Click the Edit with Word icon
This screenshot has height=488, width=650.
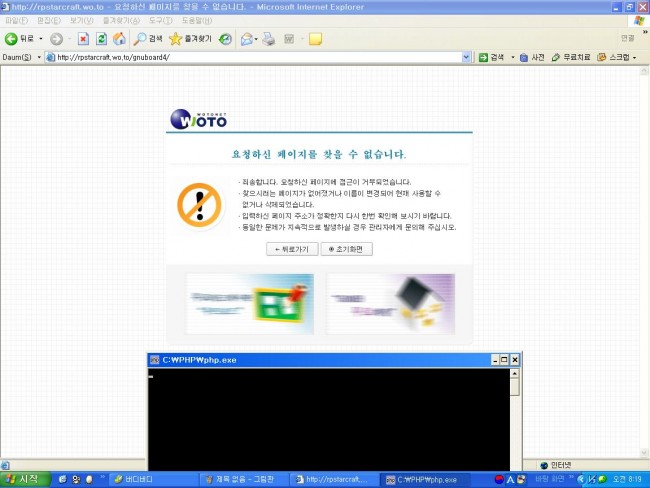289,39
